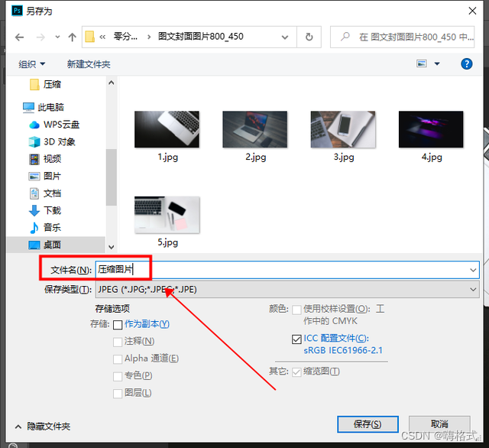Viewport: 489px width, 448px height.
Task: Create a folder with 新建文件夹
Action: 89,64
